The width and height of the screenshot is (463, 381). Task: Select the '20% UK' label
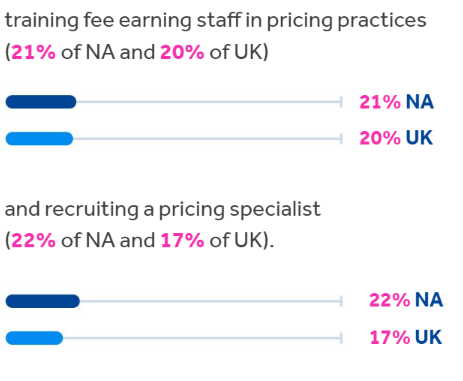pos(396,138)
